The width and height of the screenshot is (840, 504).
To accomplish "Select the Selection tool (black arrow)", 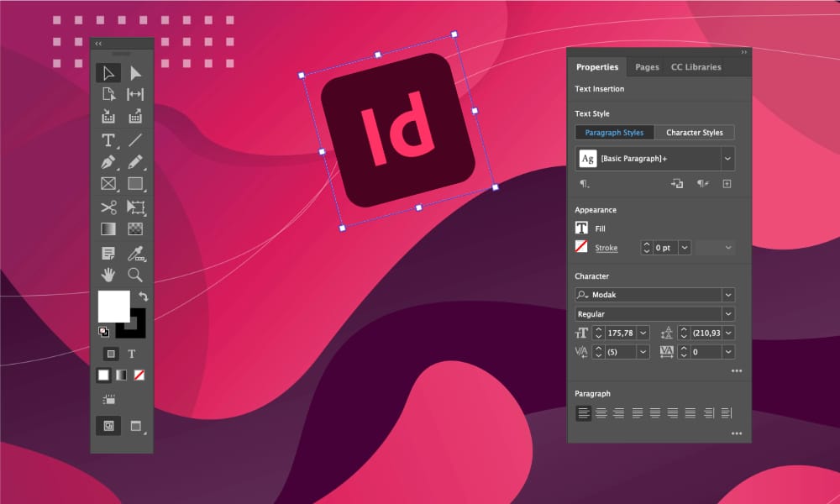I will [x=108, y=73].
